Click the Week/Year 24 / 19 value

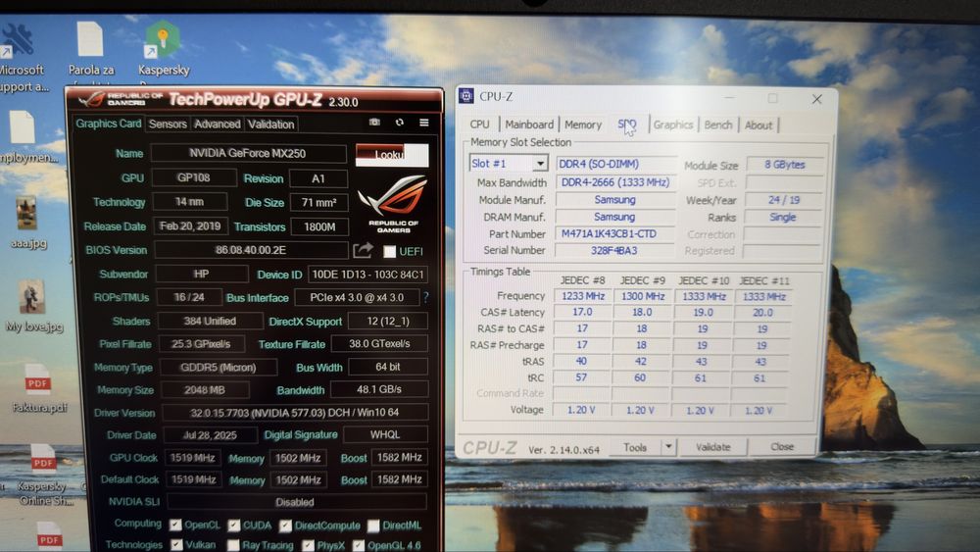(x=784, y=200)
